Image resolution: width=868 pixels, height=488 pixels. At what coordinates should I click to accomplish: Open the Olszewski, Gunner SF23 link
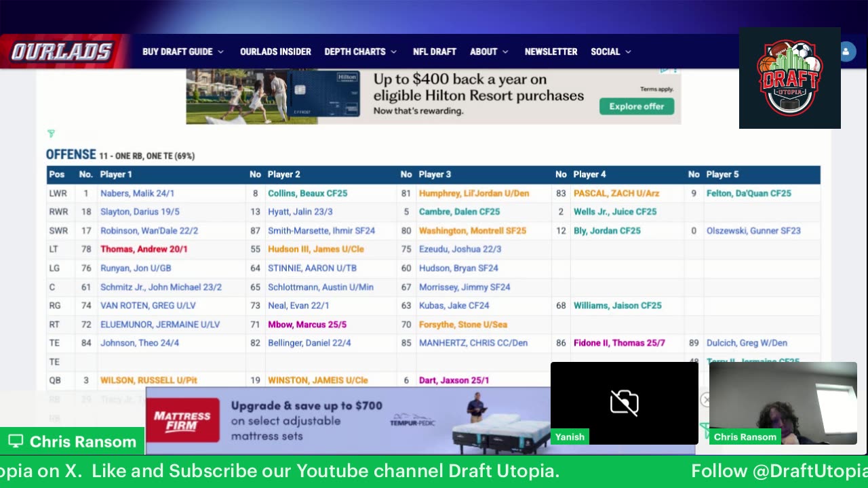click(x=753, y=230)
